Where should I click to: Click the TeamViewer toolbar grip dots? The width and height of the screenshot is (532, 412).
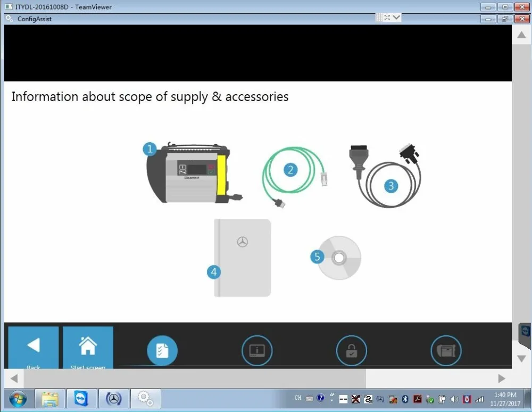click(x=379, y=18)
